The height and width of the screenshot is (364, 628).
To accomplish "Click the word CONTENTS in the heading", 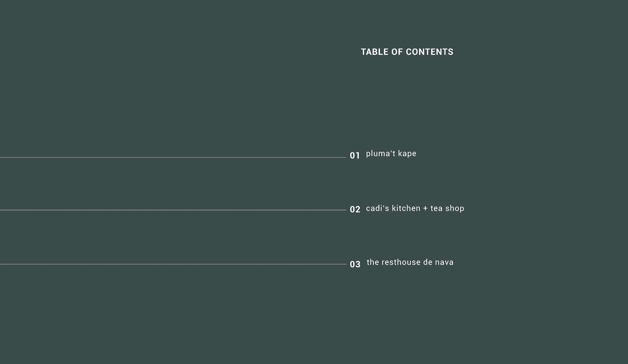I will (x=430, y=52).
